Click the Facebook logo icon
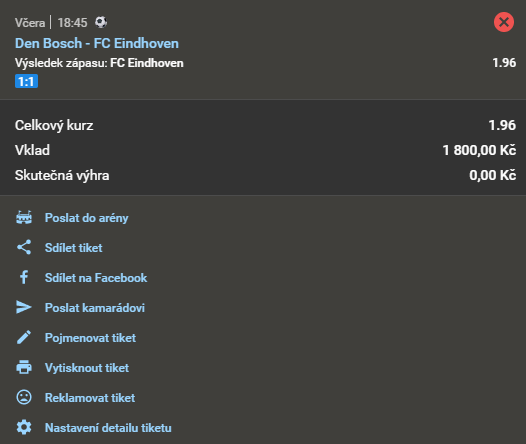The height and width of the screenshot is (444, 526). tap(24, 277)
